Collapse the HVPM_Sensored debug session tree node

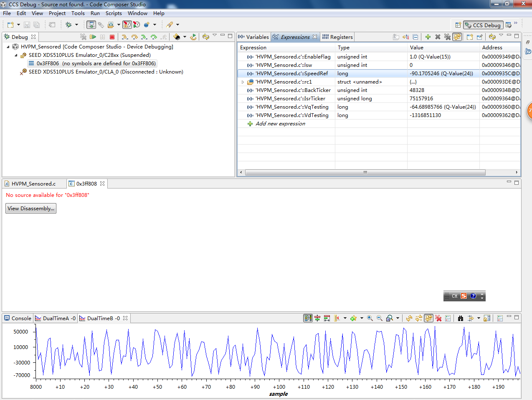(x=8, y=47)
